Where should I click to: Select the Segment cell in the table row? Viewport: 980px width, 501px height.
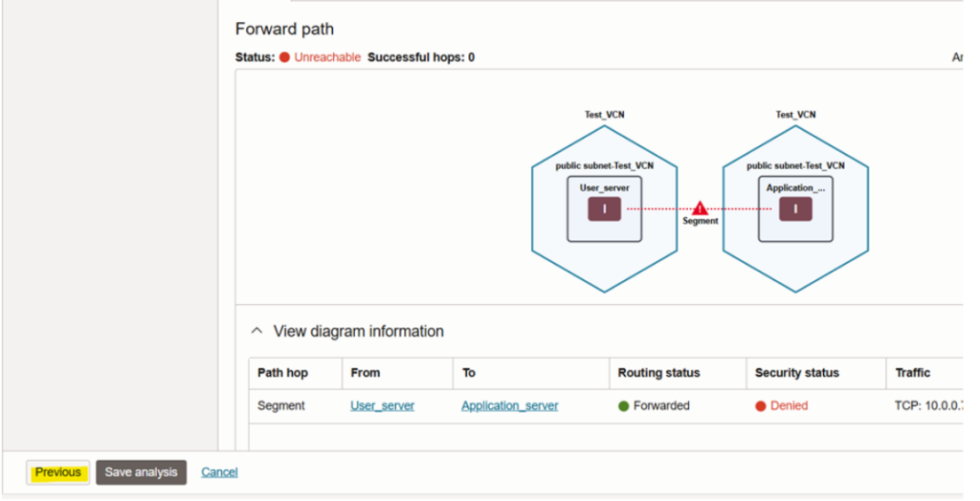[x=281, y=405]
